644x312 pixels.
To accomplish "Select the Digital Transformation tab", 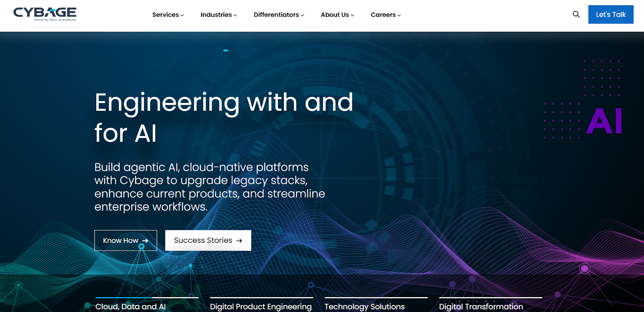I will [x=491, y=305].
